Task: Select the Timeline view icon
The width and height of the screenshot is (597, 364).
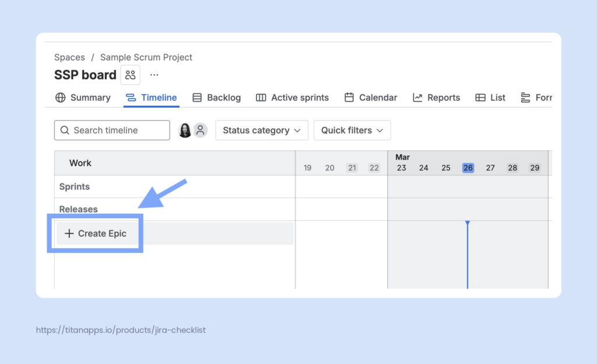Action: [131, 98]
